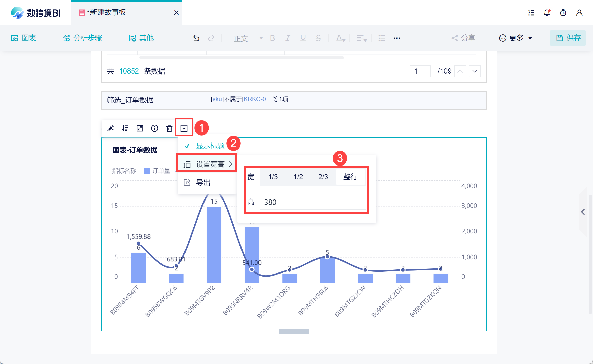Image resolution: width=593 pixels, height=364 pixels.
Task: Select the 整行 full-row width option
Action: [350, 177]
